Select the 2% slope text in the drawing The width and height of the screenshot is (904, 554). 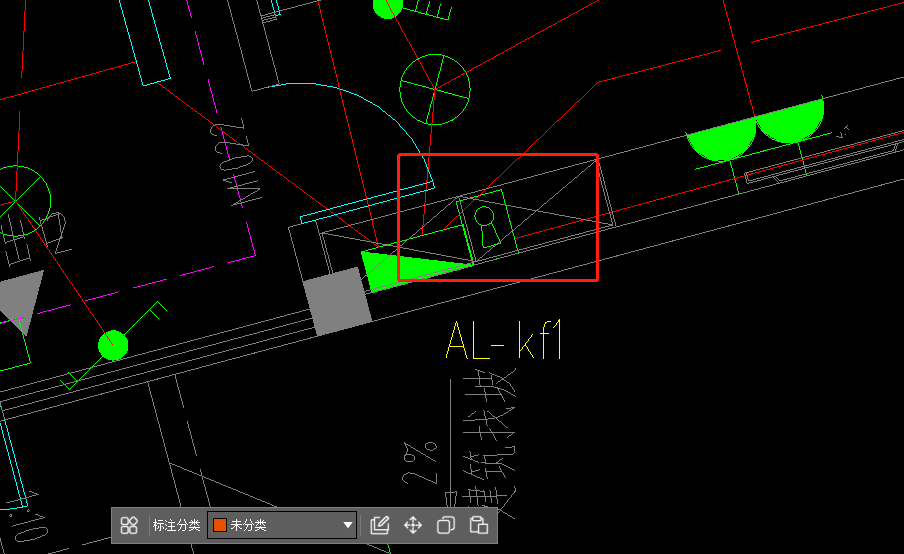pos(419,463)
